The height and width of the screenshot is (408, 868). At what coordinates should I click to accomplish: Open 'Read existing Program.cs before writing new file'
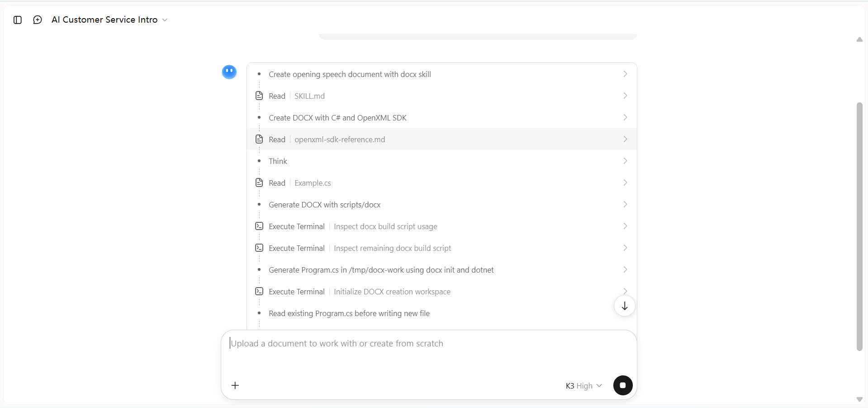click(x=349, y=313)
